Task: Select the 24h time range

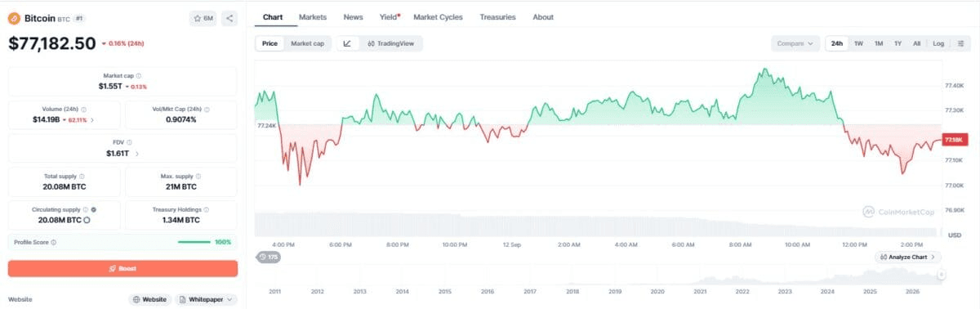Action: click(836, 43)
